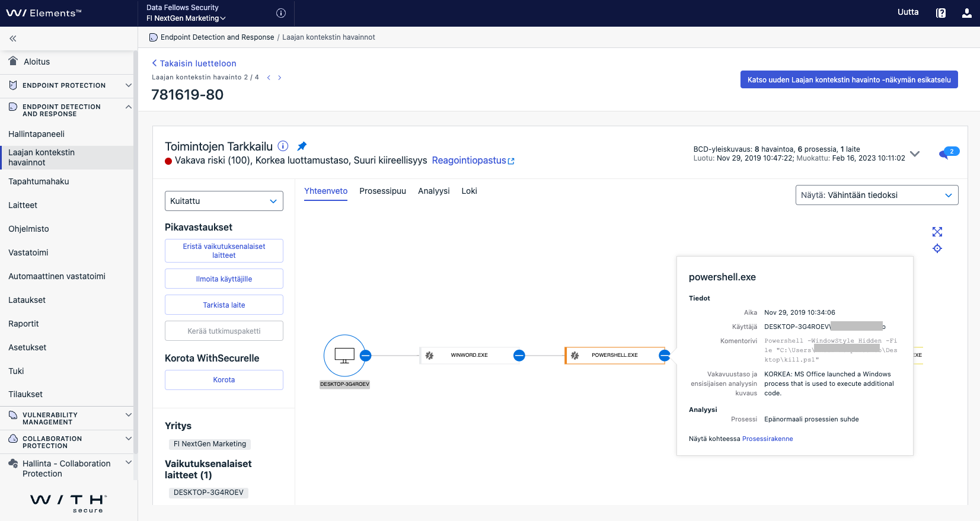Collapse the DESKTOP-3G4ROEV node minus toggle
Image resolution: width=980 pixels, height=521 pixels.
click(x=366, y=356)
